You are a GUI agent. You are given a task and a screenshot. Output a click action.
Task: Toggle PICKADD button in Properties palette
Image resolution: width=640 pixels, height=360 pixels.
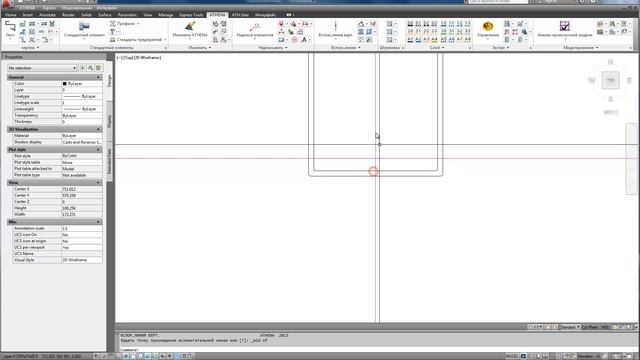coord(82,68)
